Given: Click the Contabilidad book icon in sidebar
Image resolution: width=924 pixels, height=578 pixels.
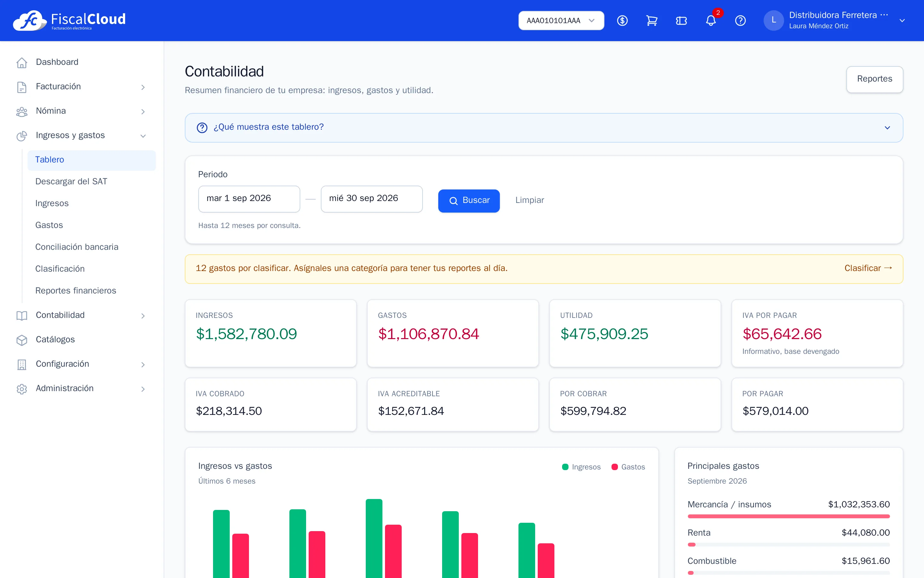Looking at the screenshot, I should [22, 315].
